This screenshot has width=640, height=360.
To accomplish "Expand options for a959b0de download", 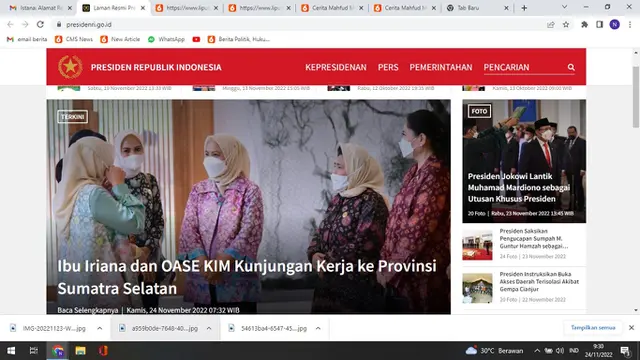I will [x=209, y=328].
